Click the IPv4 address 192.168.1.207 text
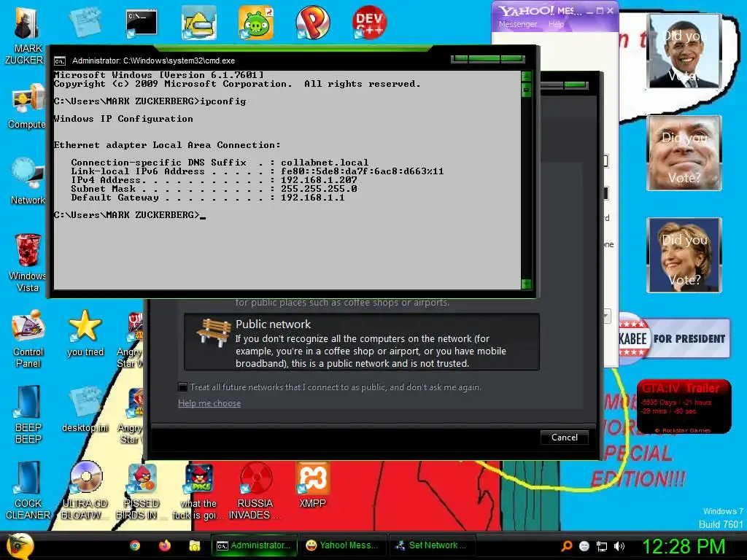Viewport: 747px width, 560px height. pos(319,180)
